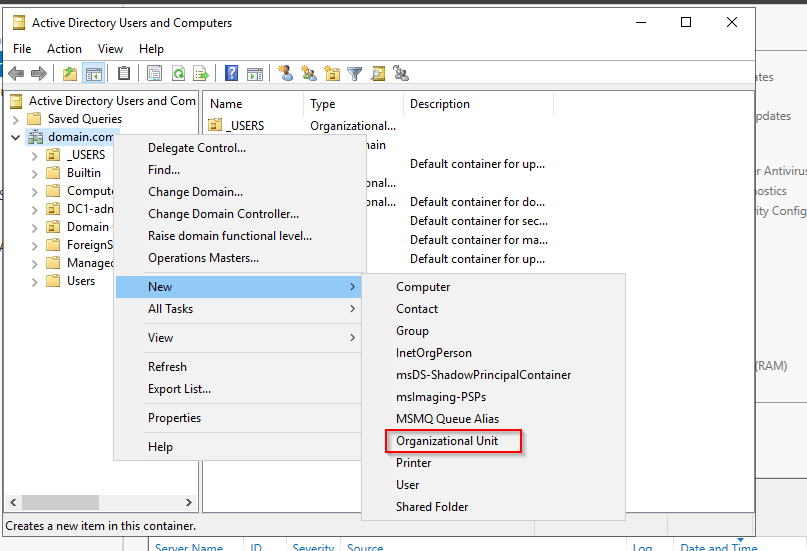
Task: Click the title bar application icon
Action: [x=19, y=23]
